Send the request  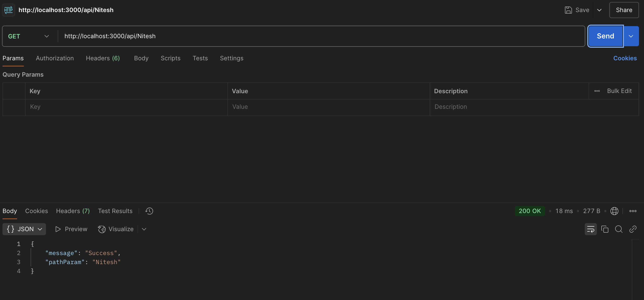coord(605,36)
